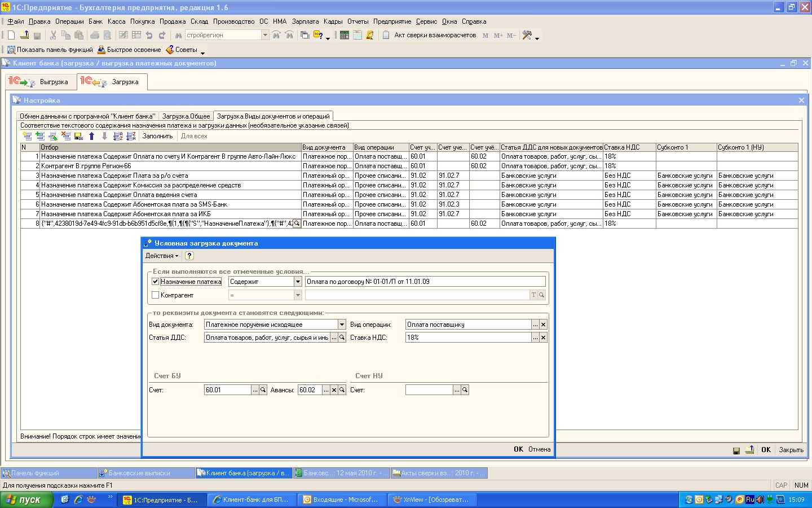Switch to 'Загрузка.Общее' settings tab
This screenshot has width=812, height=508.
186,116
